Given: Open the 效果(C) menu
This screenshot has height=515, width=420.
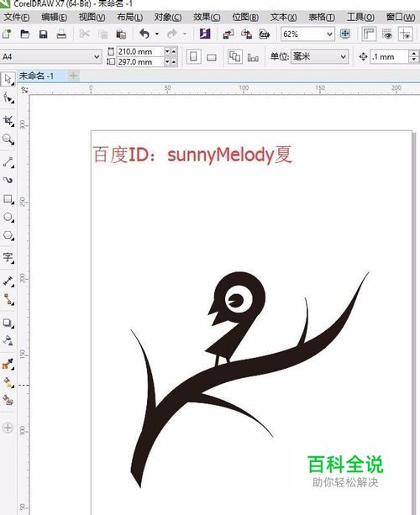Looking at the screenshot, I should tap(207, 17).
